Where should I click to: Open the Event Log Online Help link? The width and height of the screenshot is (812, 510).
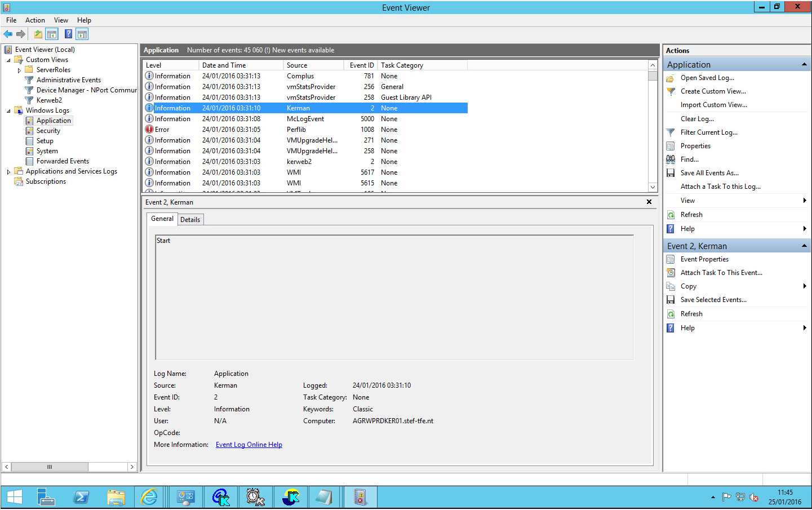(x=249, y=445)
